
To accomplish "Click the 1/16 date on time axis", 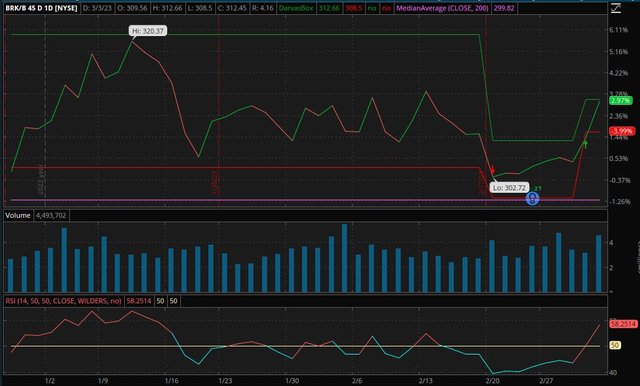I will 172,381.
